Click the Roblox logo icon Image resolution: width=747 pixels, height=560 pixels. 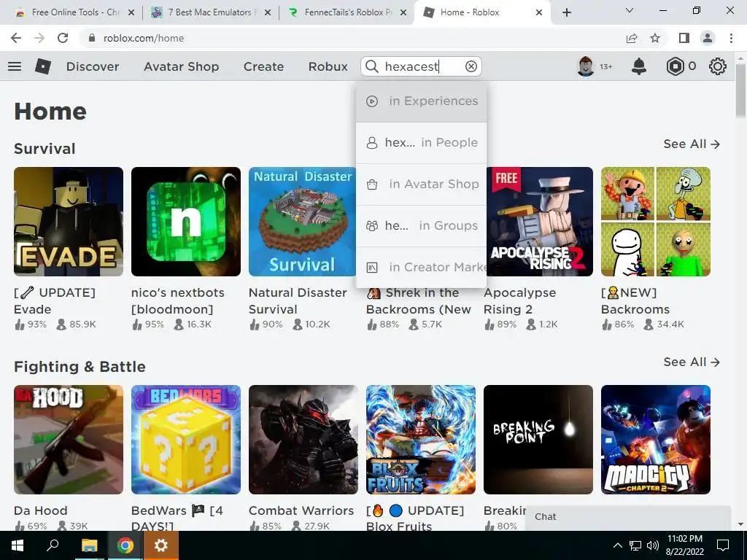[x=43, y=66]
